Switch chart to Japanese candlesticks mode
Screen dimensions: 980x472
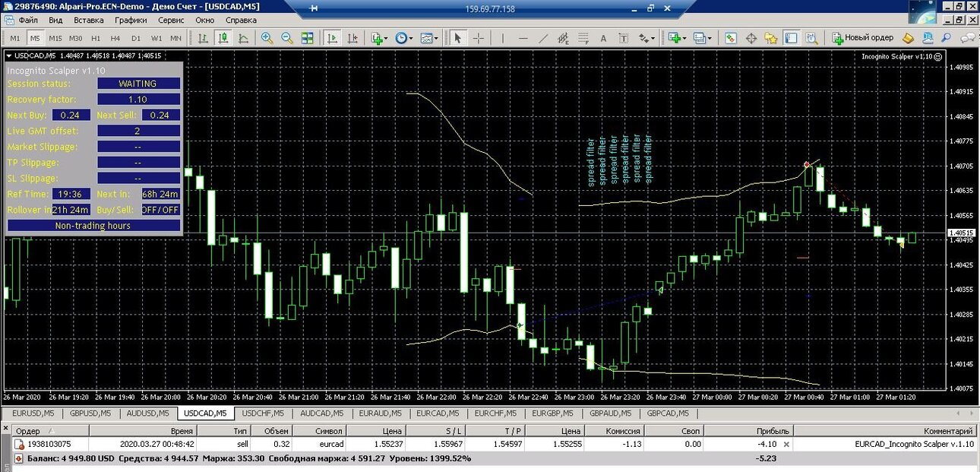(x=223, y=38)
